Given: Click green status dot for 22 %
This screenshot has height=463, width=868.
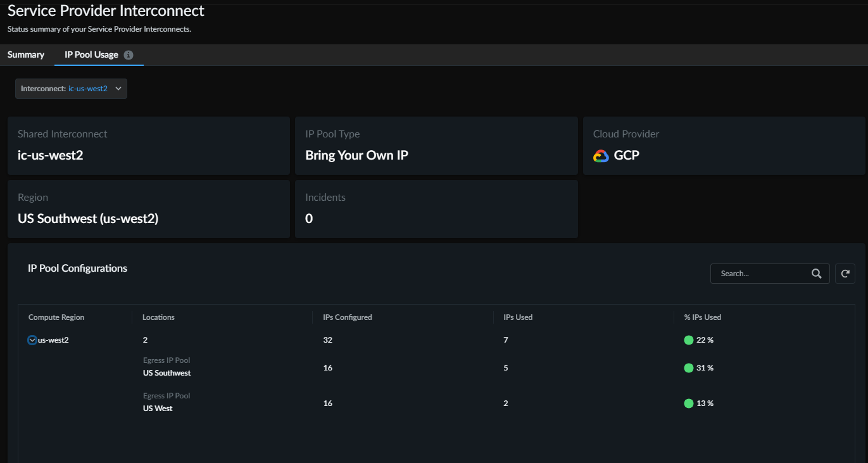Looking at the screenshot, I should point(689,340).
